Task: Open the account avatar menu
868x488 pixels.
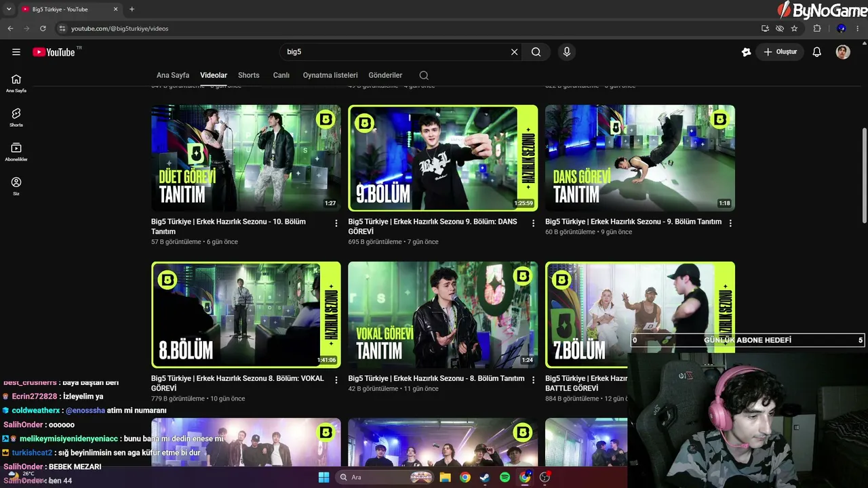Action: tap(843, 52)
